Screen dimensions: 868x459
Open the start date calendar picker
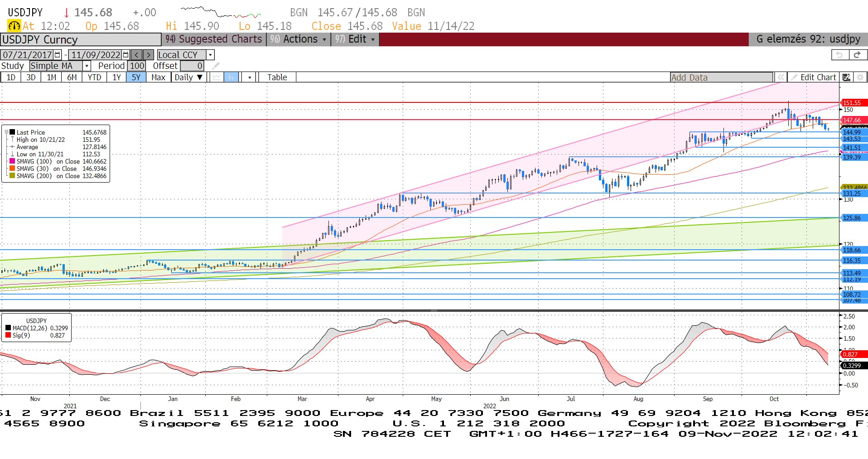point(58,55)
